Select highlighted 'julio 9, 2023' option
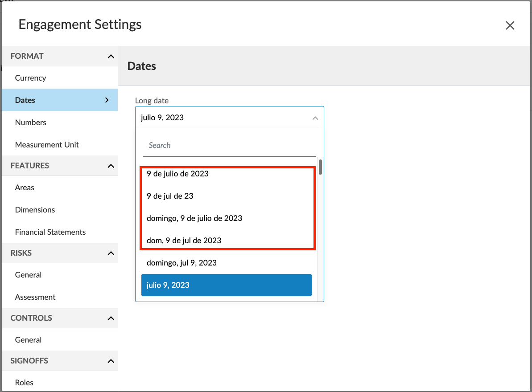This screenshot has height=392, width=532. 226,285
